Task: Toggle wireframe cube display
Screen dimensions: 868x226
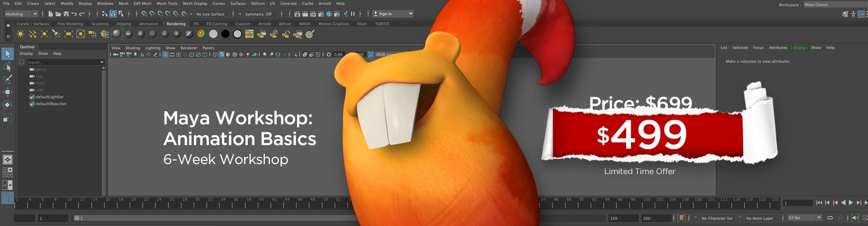Action: click(x=215, y=55)
